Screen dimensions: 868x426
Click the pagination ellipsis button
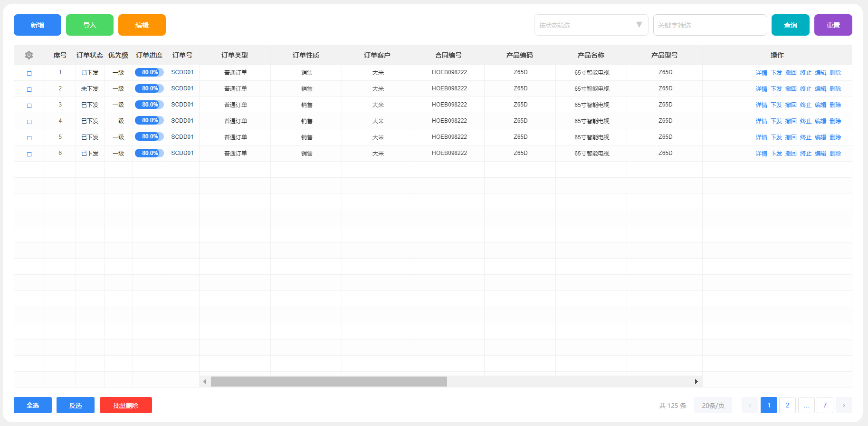click(x=806, y=405)
